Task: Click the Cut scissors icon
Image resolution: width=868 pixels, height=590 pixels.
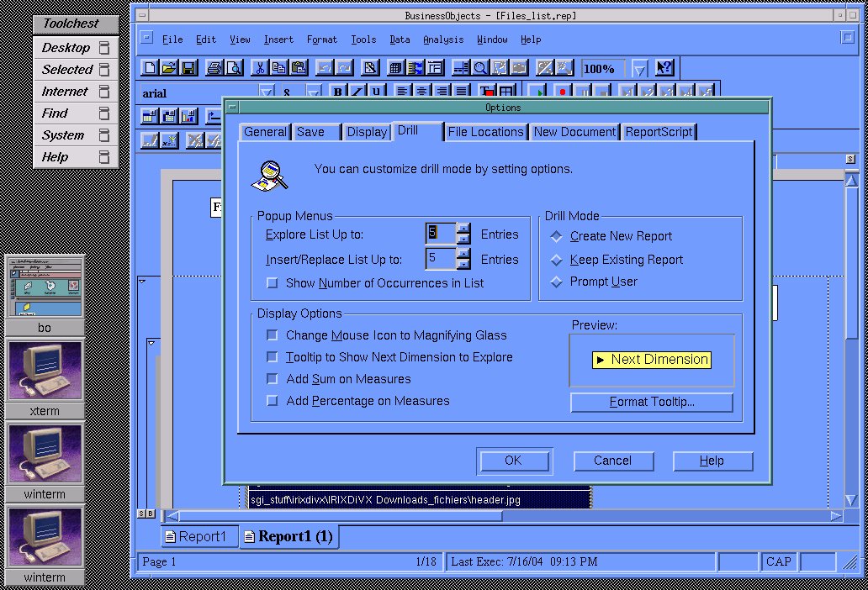Action: (260, 68)
